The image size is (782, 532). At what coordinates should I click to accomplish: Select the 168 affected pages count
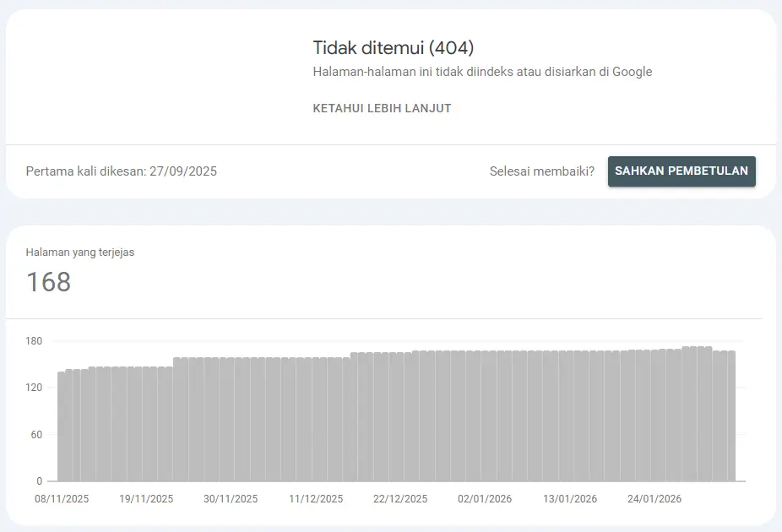click(x=48, y=282)
